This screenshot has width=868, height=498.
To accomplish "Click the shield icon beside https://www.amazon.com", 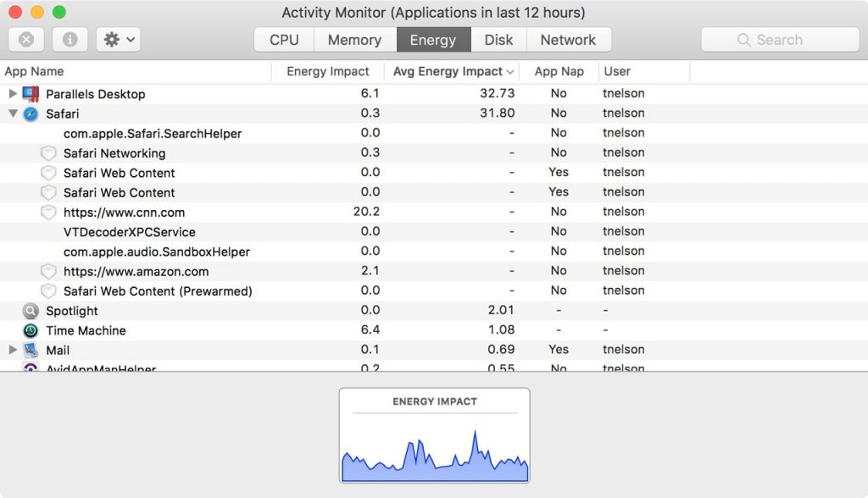I will click(48, 272).
